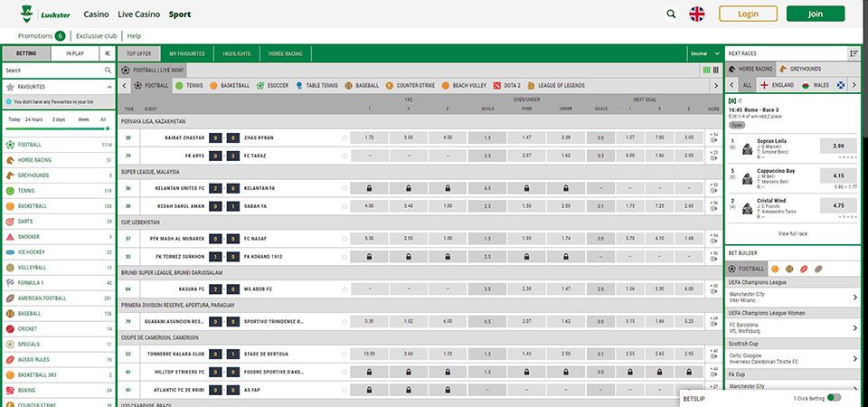Open My Favourites tab

pyautogui.click(x=186, y=53)
